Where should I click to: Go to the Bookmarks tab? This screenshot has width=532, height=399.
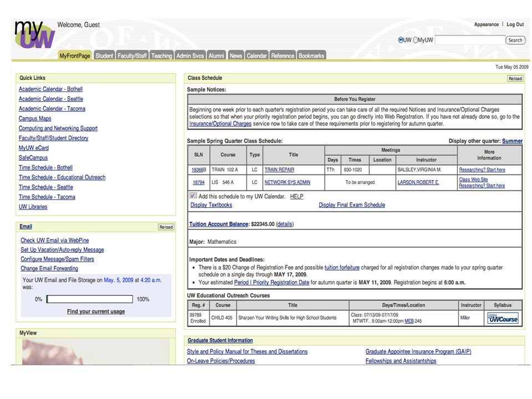[x=311, y=55]
